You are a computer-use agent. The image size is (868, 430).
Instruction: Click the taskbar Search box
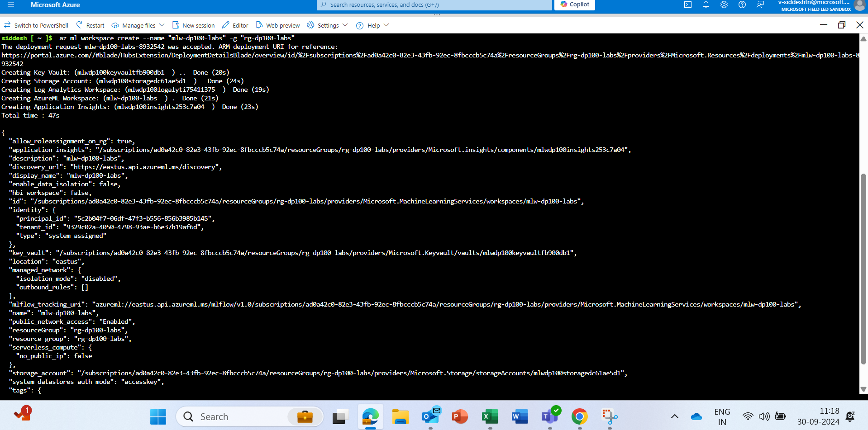250,416
